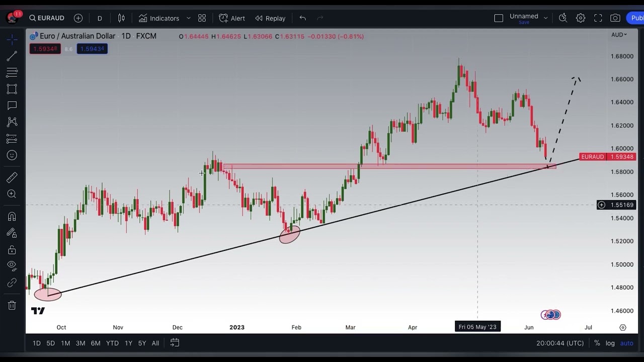Open time axis settings gear icon
The image size is (644, 362).
(623, 327)
